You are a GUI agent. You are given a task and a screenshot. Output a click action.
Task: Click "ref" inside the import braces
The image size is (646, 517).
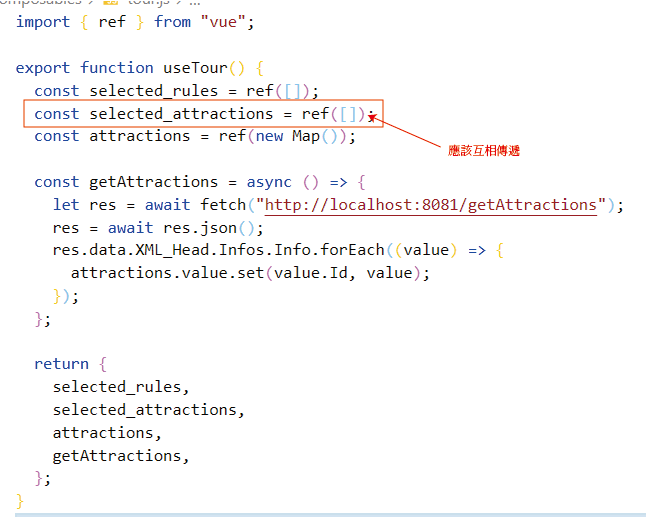tap(112, 22)
